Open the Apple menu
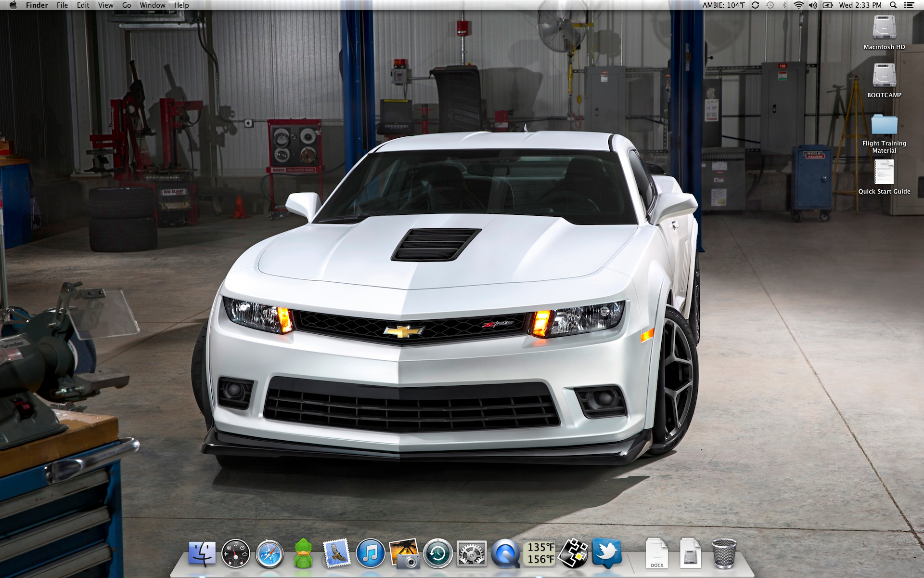924x578 pixels. 13,5
